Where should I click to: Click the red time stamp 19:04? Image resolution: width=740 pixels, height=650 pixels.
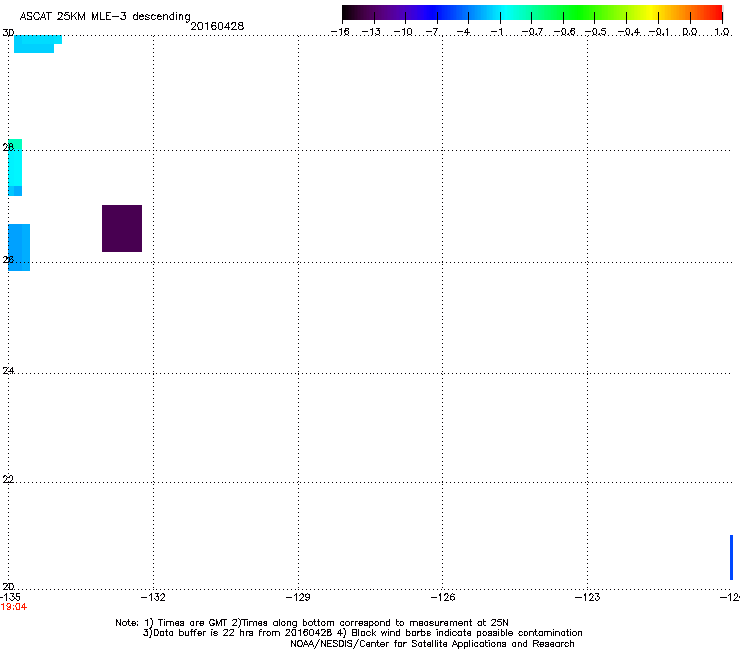tap(14, 607)
